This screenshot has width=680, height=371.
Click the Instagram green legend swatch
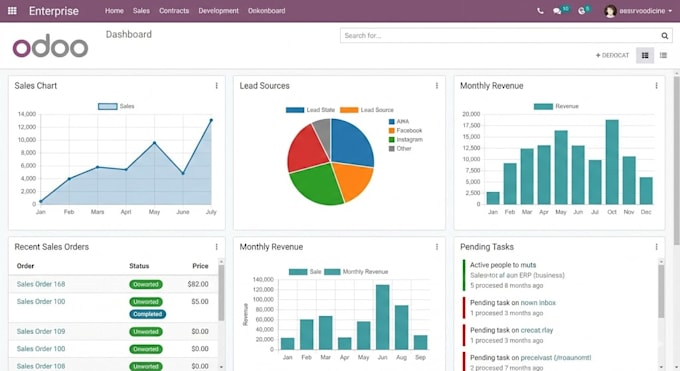(x=392, y=140)
